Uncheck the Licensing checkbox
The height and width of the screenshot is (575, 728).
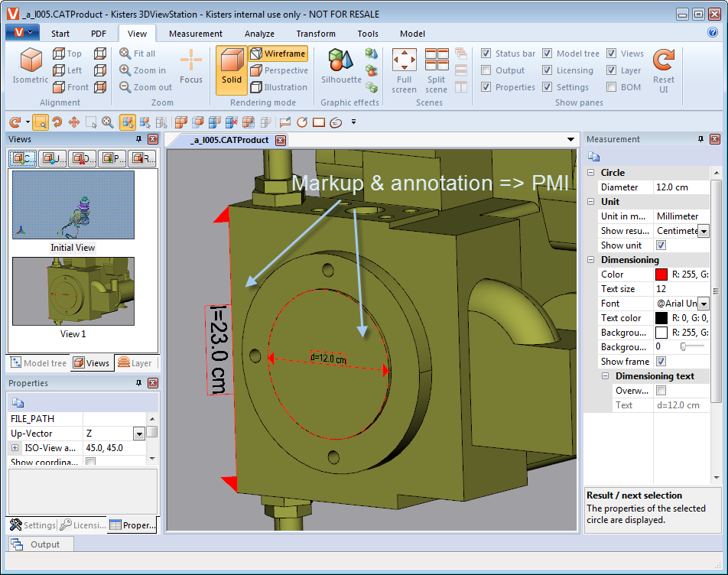(x=547, y=70)
